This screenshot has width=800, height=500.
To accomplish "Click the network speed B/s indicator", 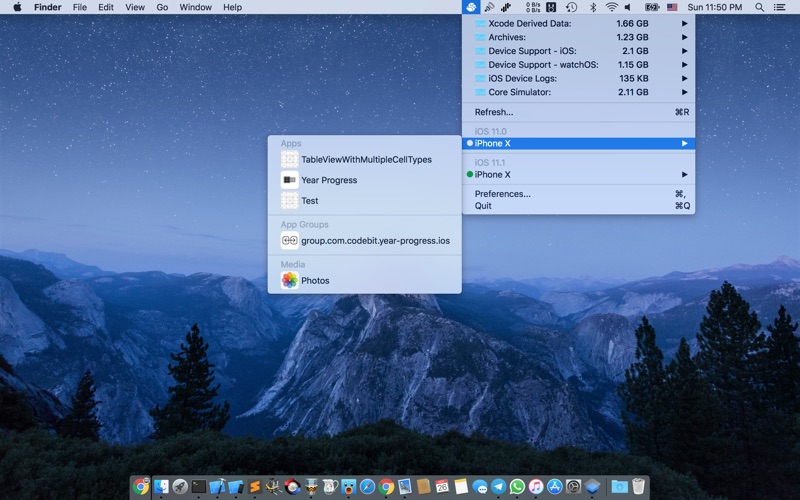I will click(533, 7).
